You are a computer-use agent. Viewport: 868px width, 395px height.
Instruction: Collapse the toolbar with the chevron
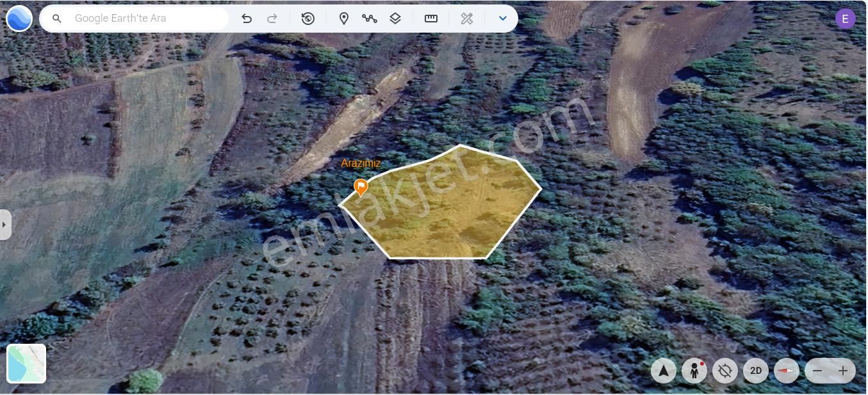[503, 18]
